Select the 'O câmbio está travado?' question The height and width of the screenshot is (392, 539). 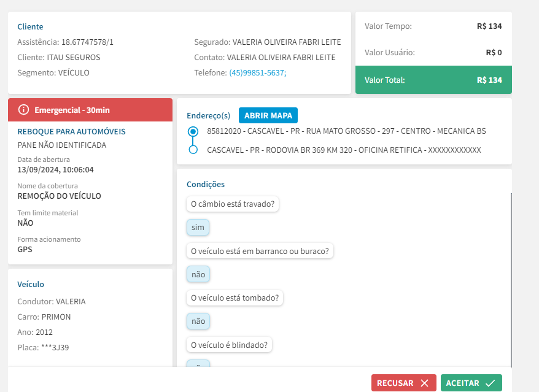tap(233, 204)
